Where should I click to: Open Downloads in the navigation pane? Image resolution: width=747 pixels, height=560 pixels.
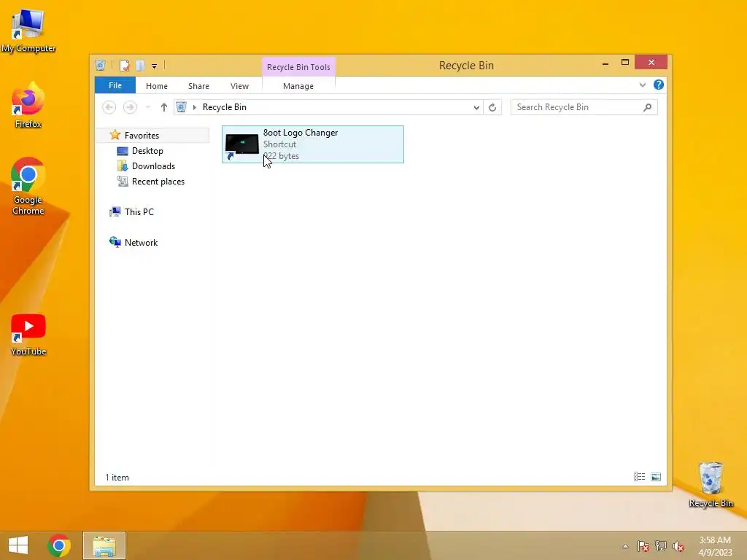click(x=153, y=166)
